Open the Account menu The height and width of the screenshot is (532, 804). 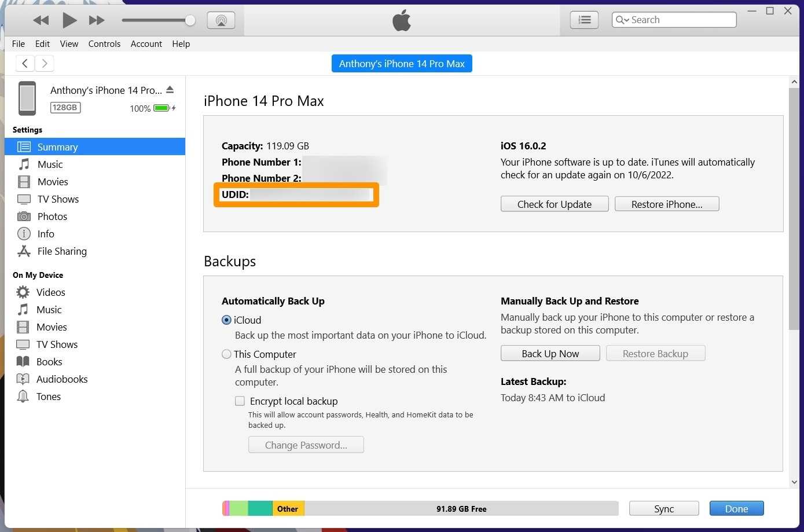pos(146,44)
